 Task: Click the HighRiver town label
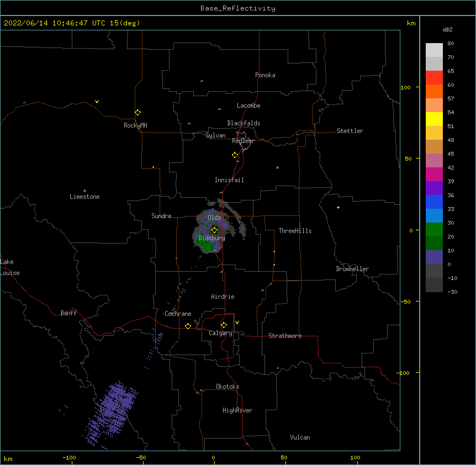[237, 410]
